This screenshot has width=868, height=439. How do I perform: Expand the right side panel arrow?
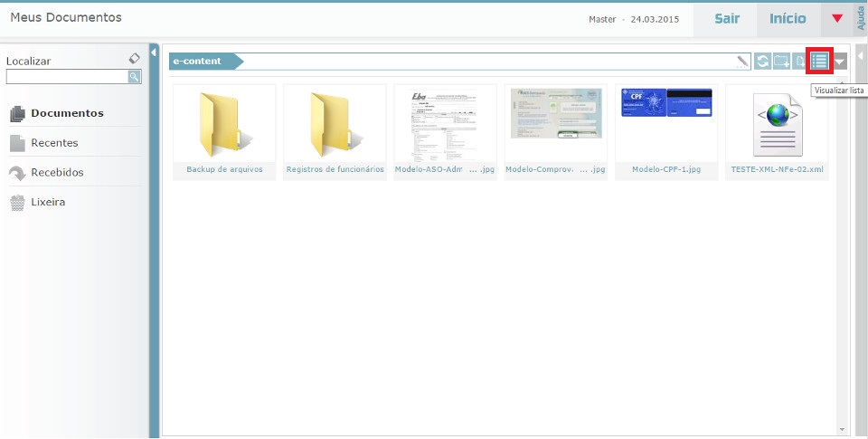(x=860, y=56)
